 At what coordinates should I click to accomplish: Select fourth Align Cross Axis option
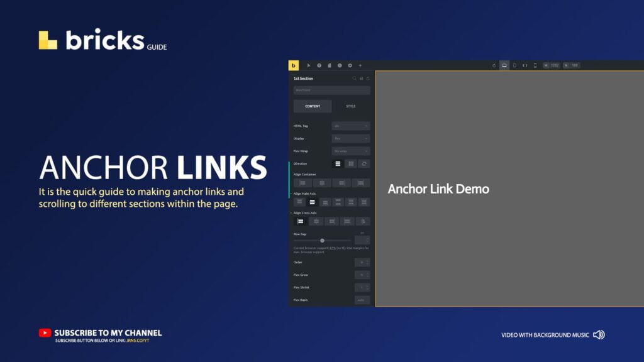(x=347, y=222)
